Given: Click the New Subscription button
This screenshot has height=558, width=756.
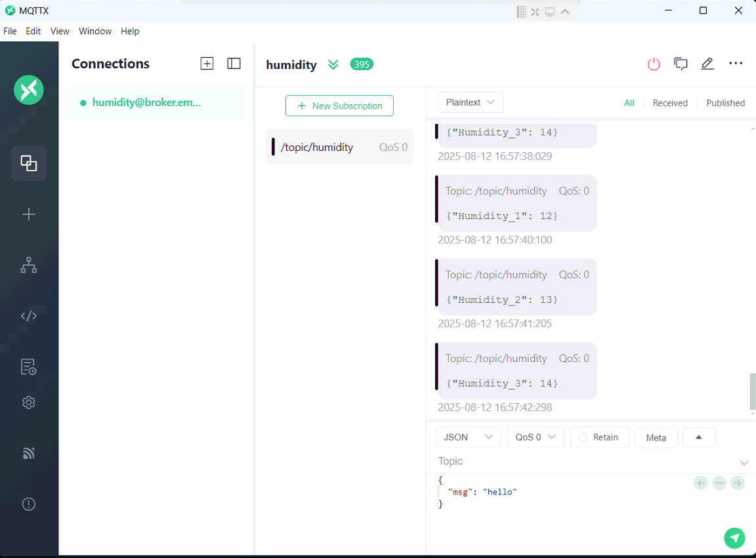Looking at the screenshot, I should (x=339, y=106).
